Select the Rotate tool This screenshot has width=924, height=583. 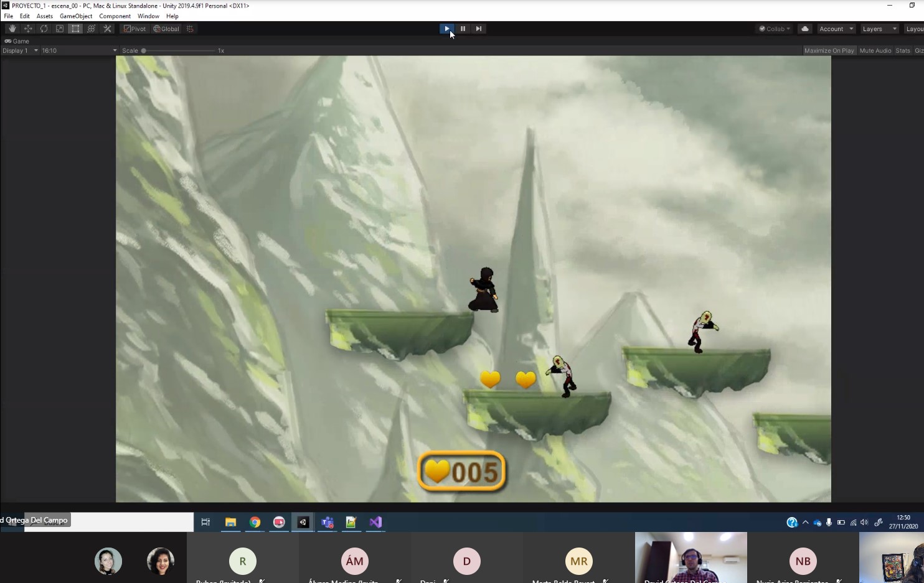44,29
